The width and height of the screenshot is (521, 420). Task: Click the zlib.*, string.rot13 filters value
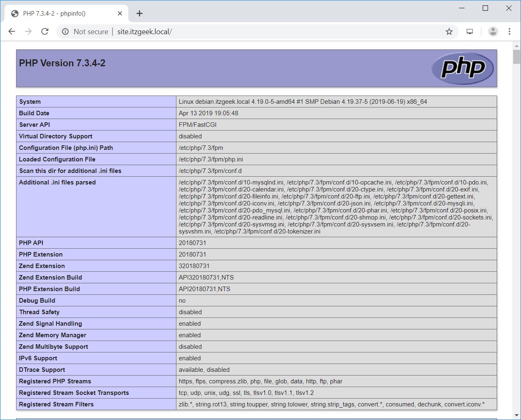pyautogui.click(x=331, y=404)
